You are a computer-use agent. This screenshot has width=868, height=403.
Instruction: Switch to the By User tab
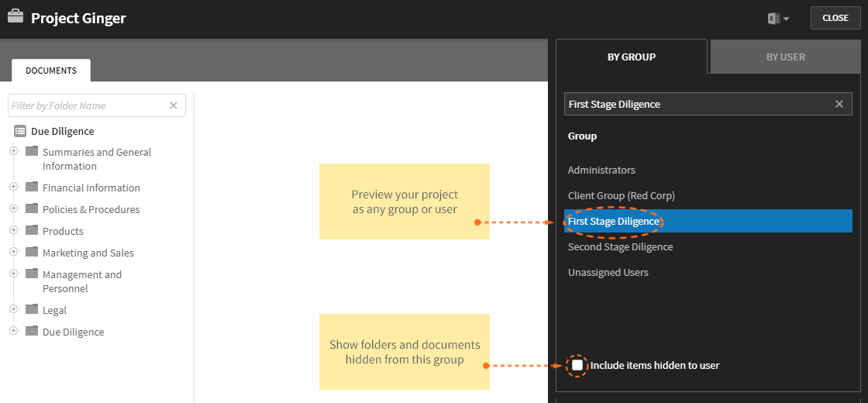(786, 57)
